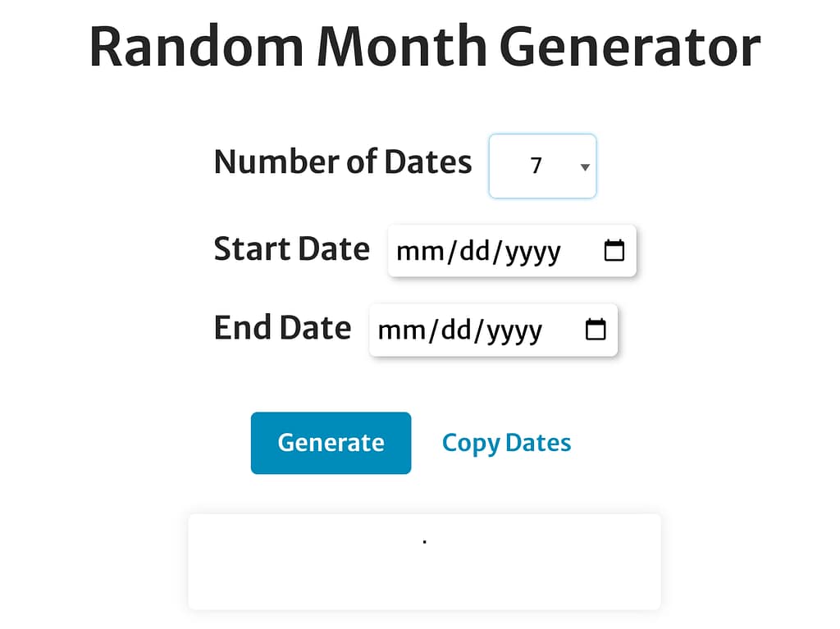This screenshot has height=629, width=840.
Task: Click the Number of Dates label
Action: tap(343, 162)
